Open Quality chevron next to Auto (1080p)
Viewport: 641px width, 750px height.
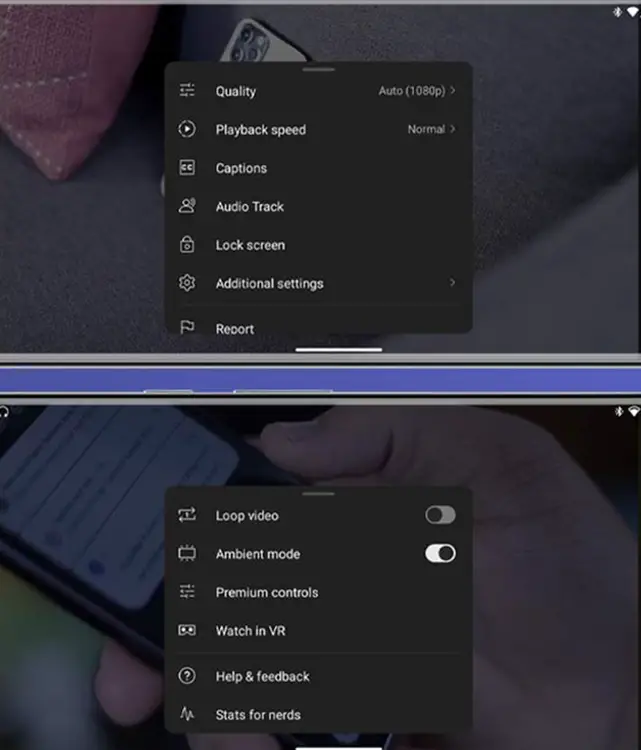(x=453, y=90)
